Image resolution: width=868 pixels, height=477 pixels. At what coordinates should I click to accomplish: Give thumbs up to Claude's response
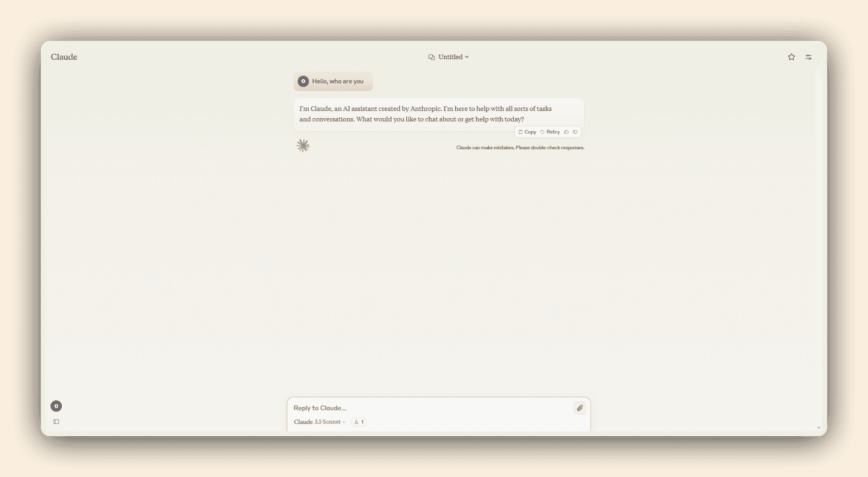click(x=566, y=132)
